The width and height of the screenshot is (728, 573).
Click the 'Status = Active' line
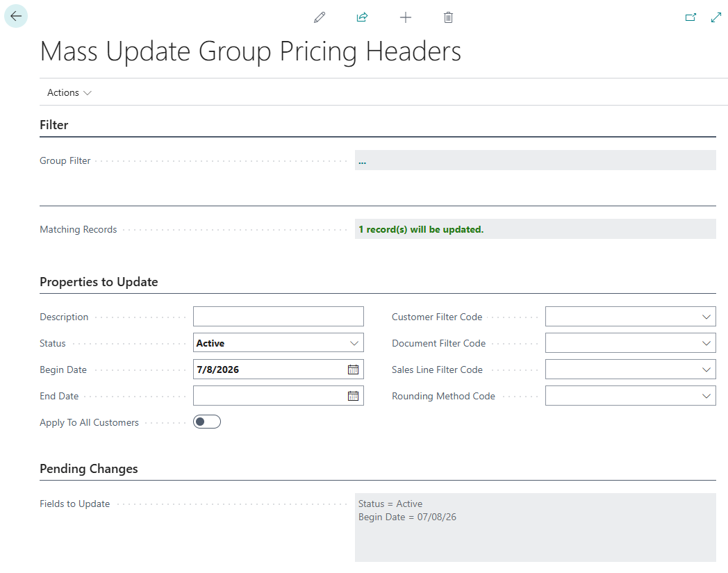point(390,504)
